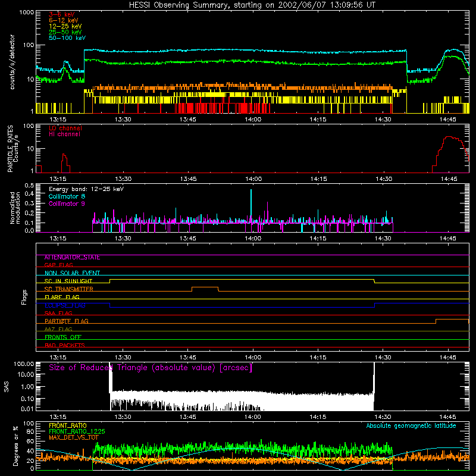476x476 pixels.
Task: Click the 'counts/s/detector' axis label
Action: point(12,62)
